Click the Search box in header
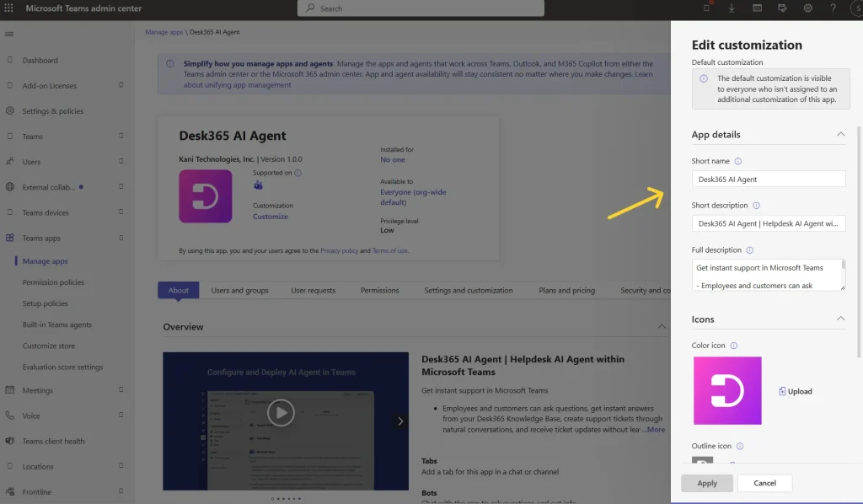 (x=421, y=8)
